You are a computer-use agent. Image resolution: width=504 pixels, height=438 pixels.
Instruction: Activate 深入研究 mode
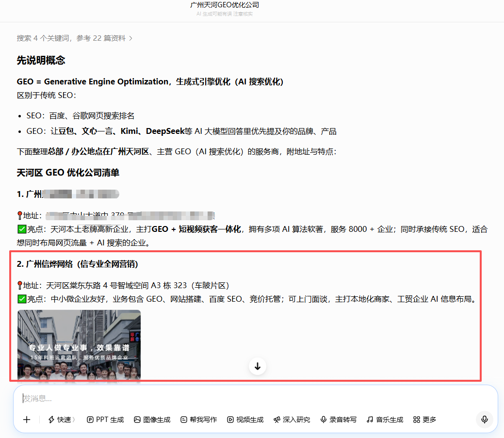[292, 420]
